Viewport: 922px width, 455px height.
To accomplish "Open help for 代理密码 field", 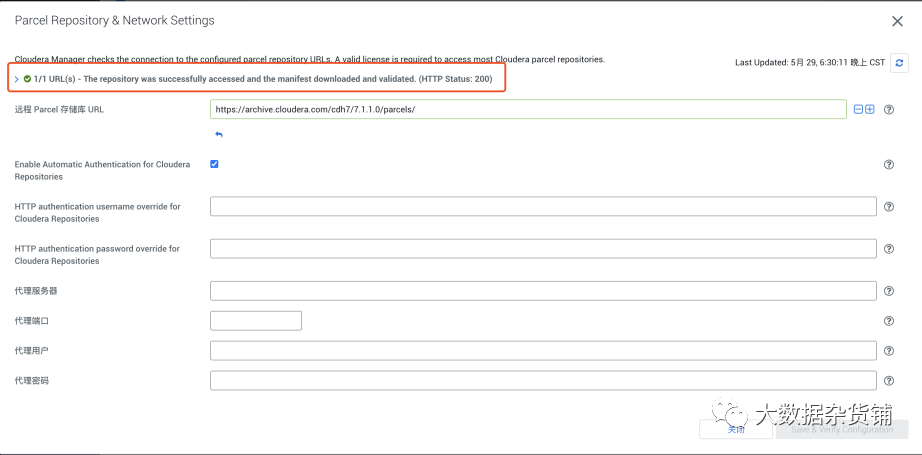I will 889,381.
